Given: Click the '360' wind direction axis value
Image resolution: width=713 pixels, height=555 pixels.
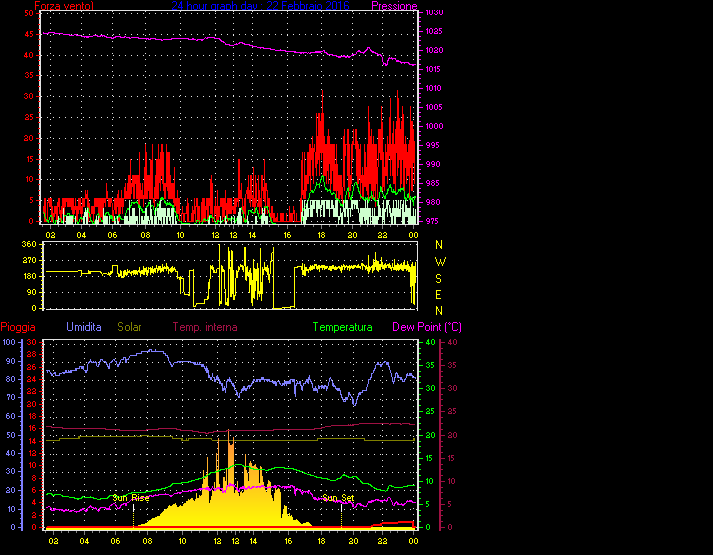Looking at the screenshot, I should pyautogui.click(x=29, y=245).
